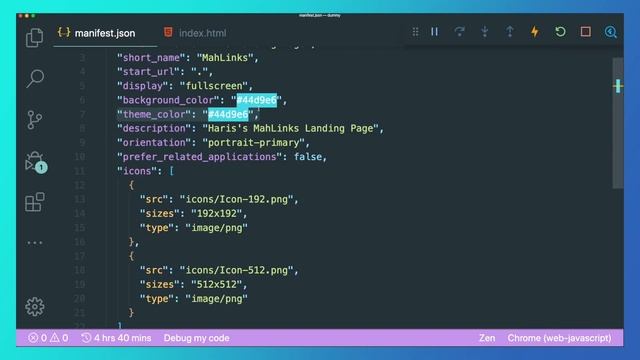Viewport: 640px width, 360px height.
Task: Pause the debugger
Action: click(434, 31)
